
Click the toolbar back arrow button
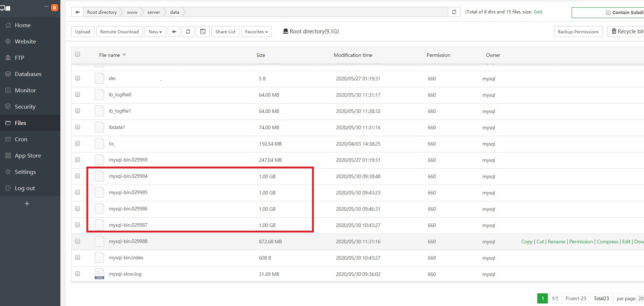tap(174, 32)
